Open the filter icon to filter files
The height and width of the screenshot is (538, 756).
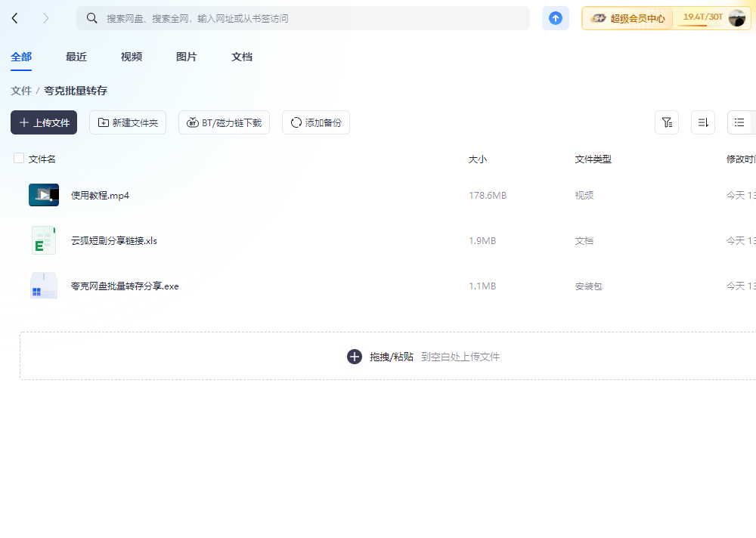coord(666,122)
